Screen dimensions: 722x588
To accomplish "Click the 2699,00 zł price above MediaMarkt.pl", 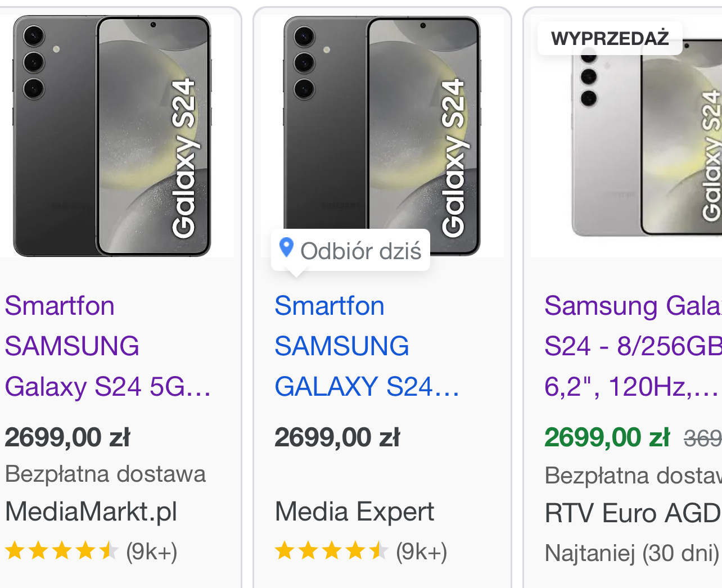I will [x=67, y=437].
